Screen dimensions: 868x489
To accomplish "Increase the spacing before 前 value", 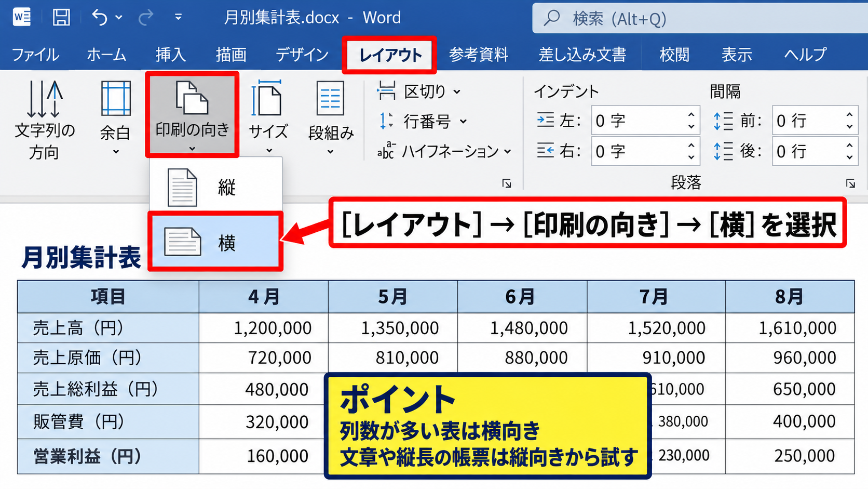I will pyautogui.click(x=849, y=115).
